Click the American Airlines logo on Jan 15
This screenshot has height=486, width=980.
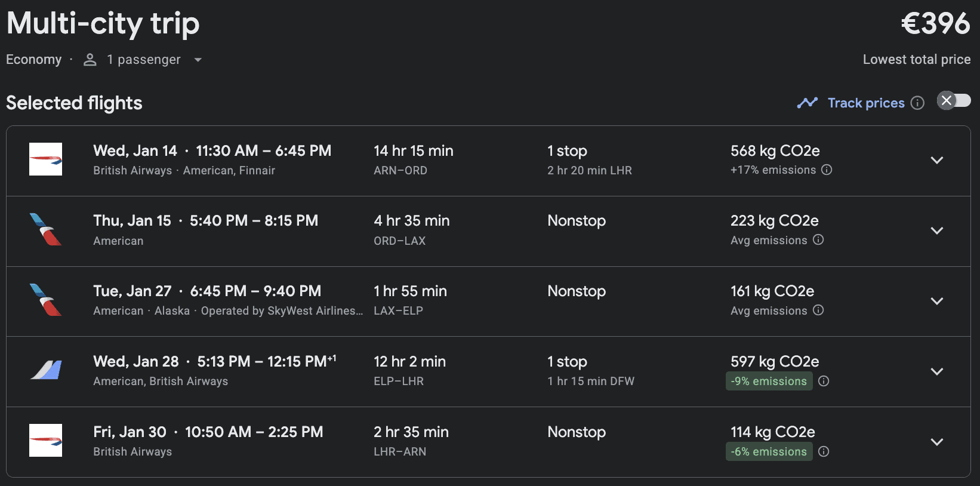[x=45, y=229]
